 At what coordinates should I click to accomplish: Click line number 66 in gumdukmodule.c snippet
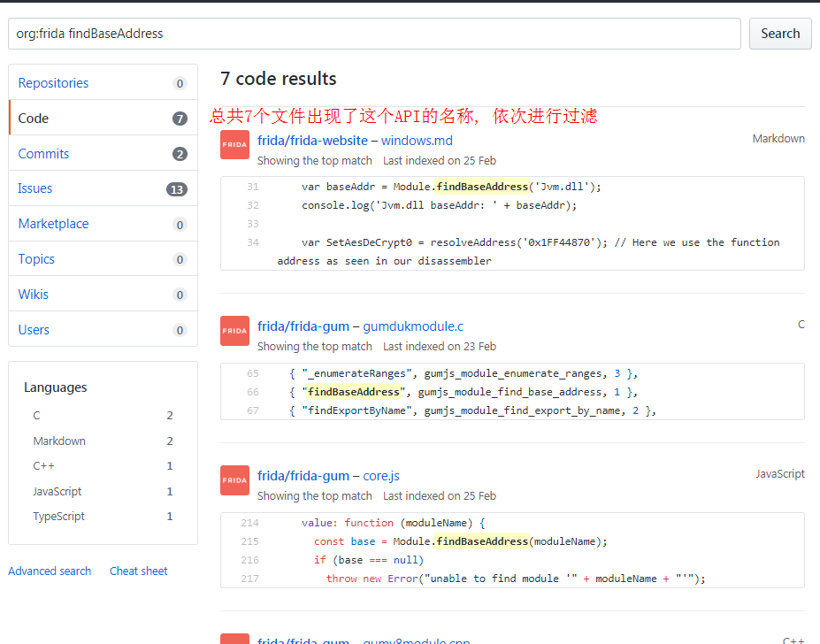coord(253,392)
